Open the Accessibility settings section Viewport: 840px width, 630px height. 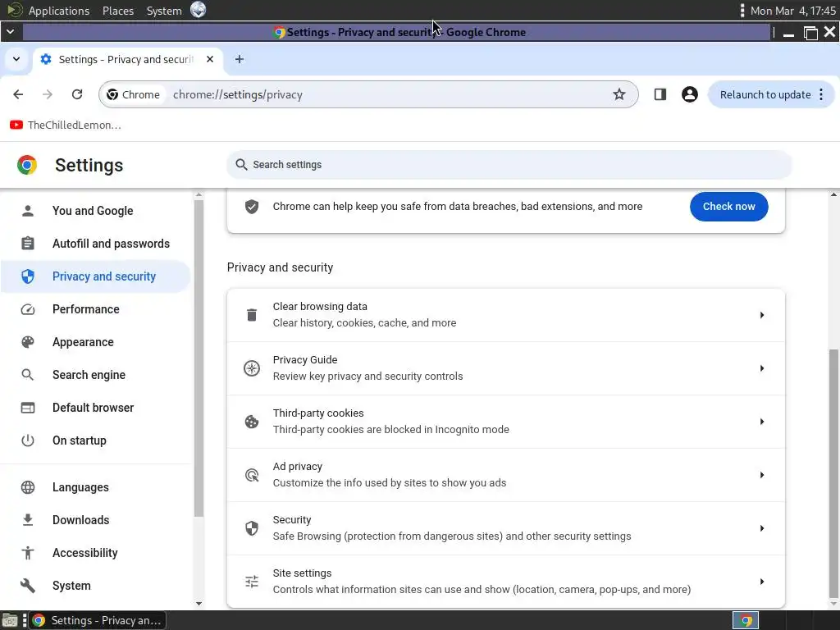(x=95, y=553)
